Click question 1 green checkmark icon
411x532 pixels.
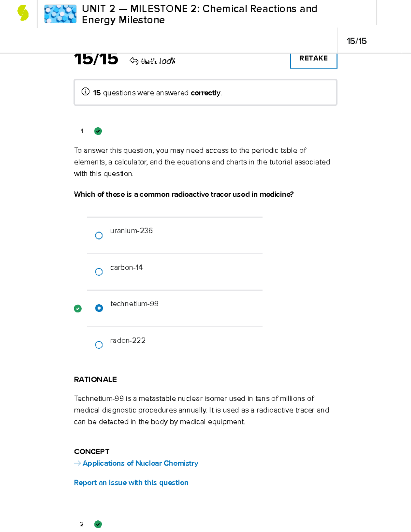[98, 131]
